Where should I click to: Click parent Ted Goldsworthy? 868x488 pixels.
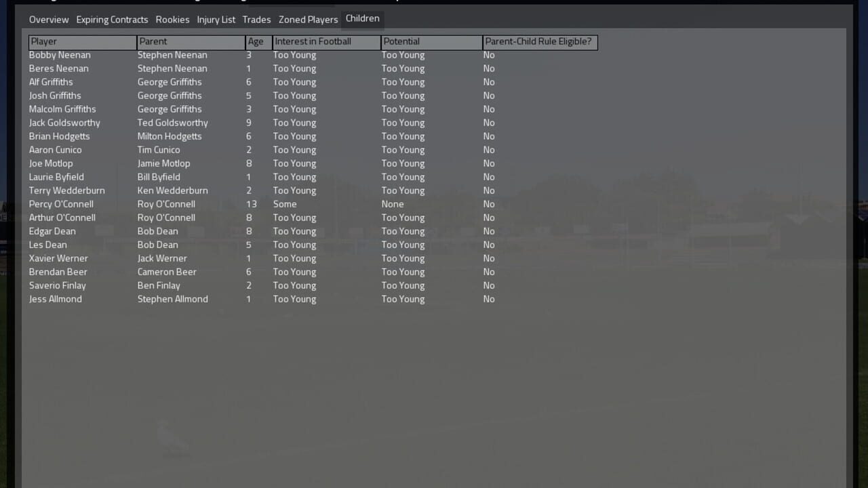[173, 123]
